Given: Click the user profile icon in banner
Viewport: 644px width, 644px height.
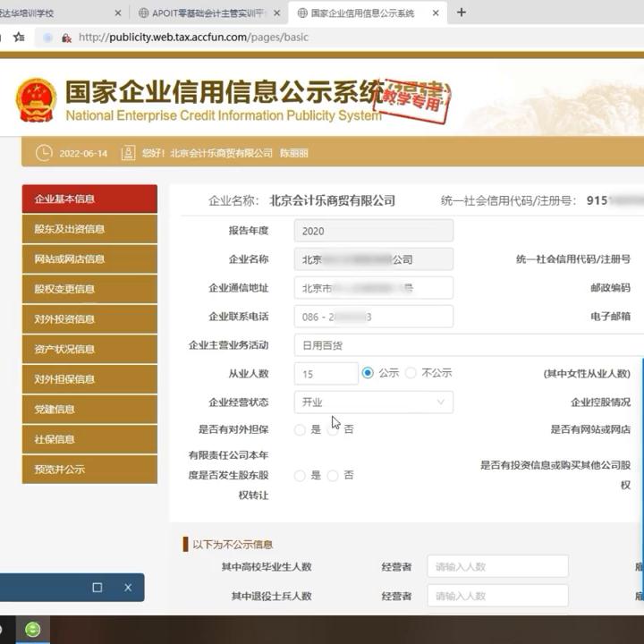Looking at the screenshot, I should [x=128, y=153].
